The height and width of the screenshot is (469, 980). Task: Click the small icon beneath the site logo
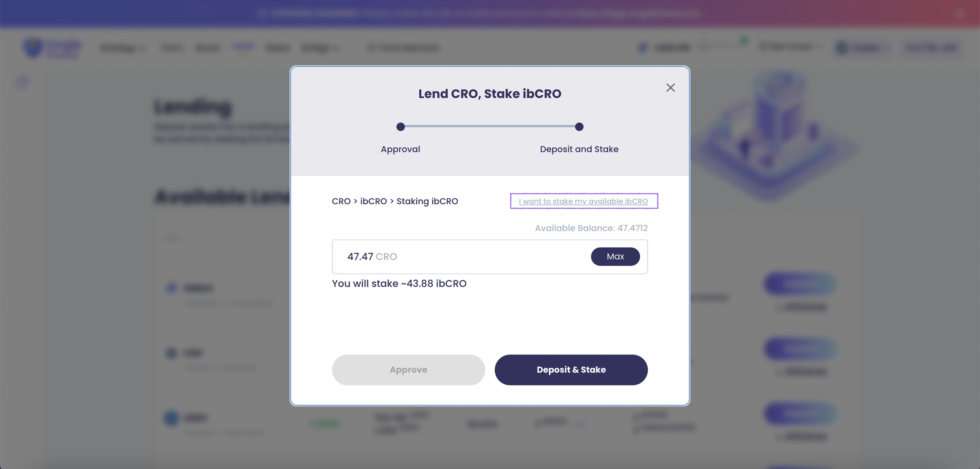coord(22,82)
